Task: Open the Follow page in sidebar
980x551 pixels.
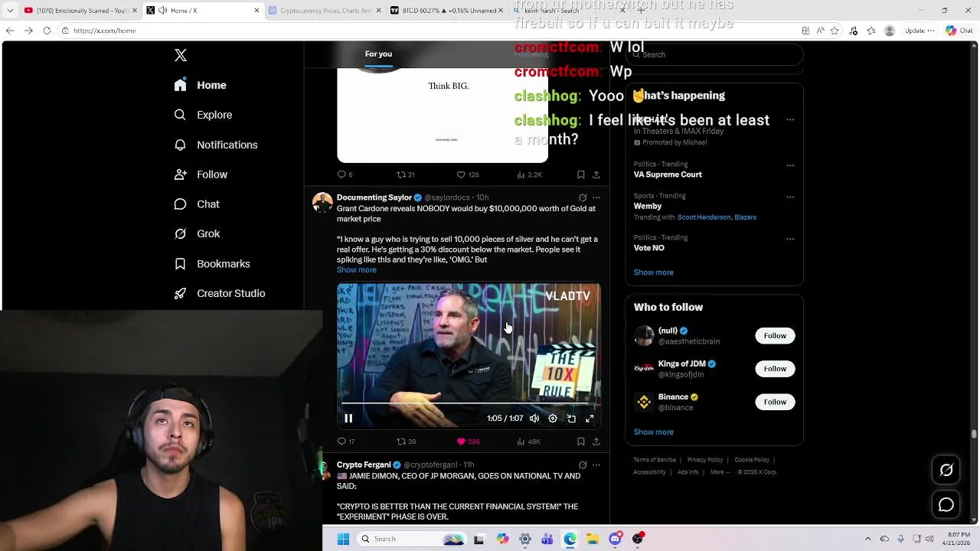Action: click(x=201, y=174)
